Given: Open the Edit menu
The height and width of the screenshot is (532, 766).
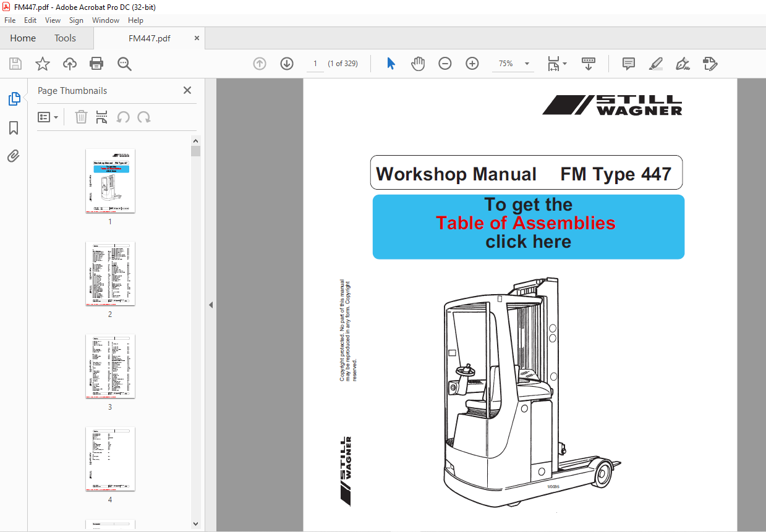Looking at the screenshot, I should (x=30, y=20).
